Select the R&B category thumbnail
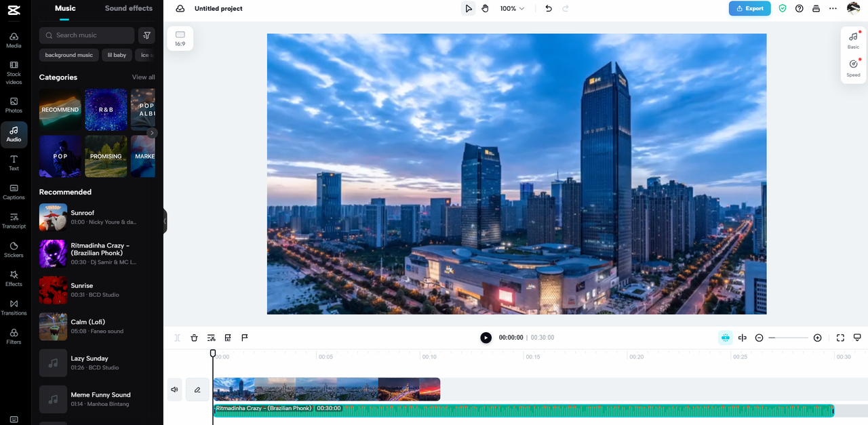This screenshot has height=425, width=868. pos(106,110)
